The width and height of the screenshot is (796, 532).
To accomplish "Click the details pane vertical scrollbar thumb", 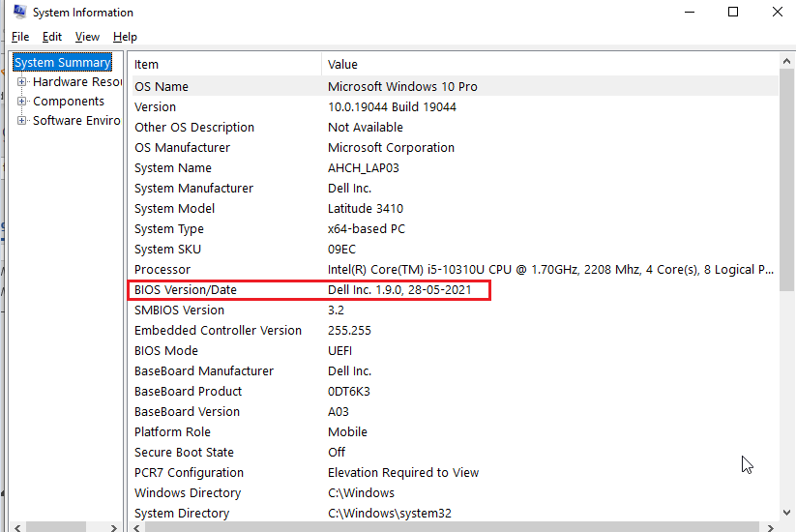I will pyautogui.click(x=787, y=180).
